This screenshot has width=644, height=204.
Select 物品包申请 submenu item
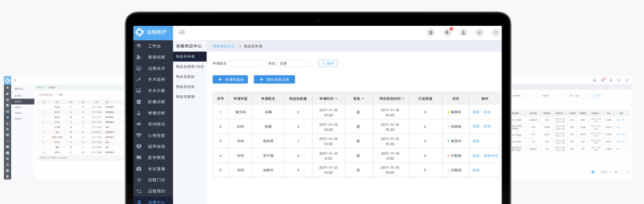point(190,57)
